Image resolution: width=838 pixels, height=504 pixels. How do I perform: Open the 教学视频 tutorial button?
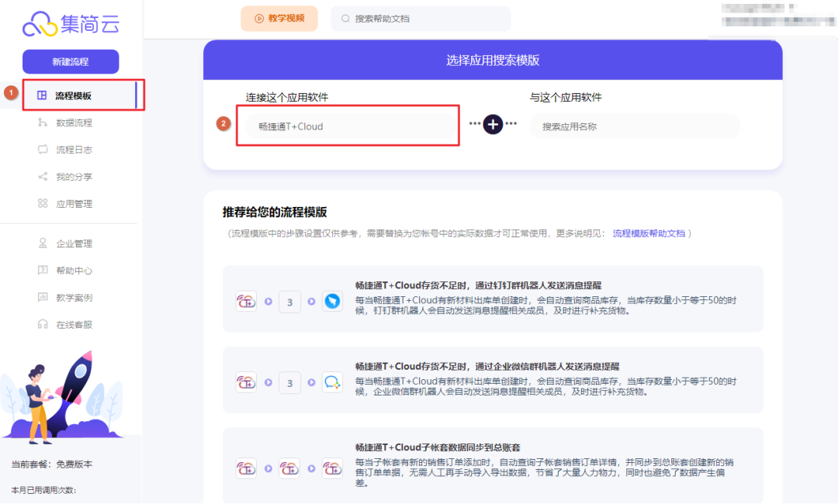tap(279, 19)
